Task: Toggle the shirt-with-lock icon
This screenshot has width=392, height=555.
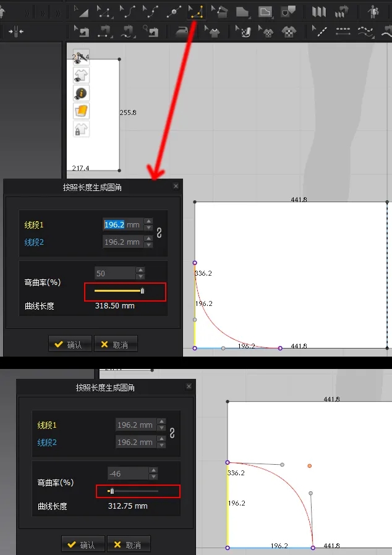Action: click(81, 129)
